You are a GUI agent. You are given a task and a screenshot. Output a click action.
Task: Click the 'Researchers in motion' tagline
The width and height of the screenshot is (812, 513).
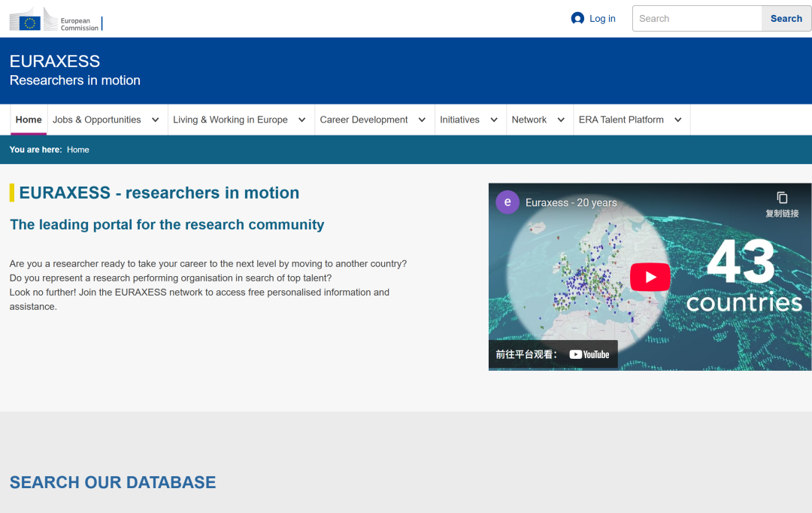point(75,80)
